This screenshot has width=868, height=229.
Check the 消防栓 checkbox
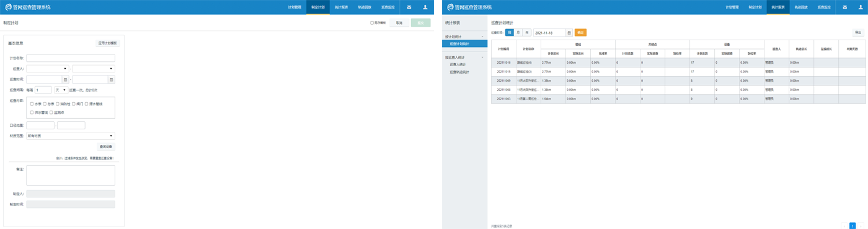(x=58, y=104)
